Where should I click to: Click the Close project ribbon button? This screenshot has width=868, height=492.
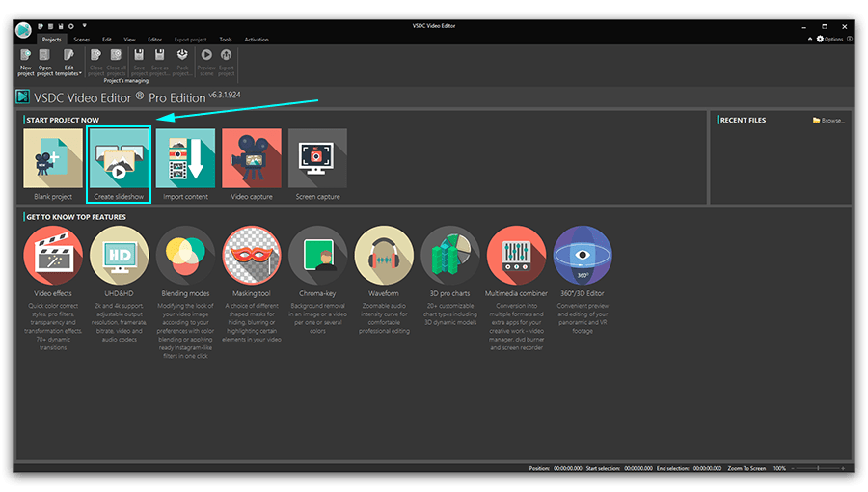click(95, 62)
